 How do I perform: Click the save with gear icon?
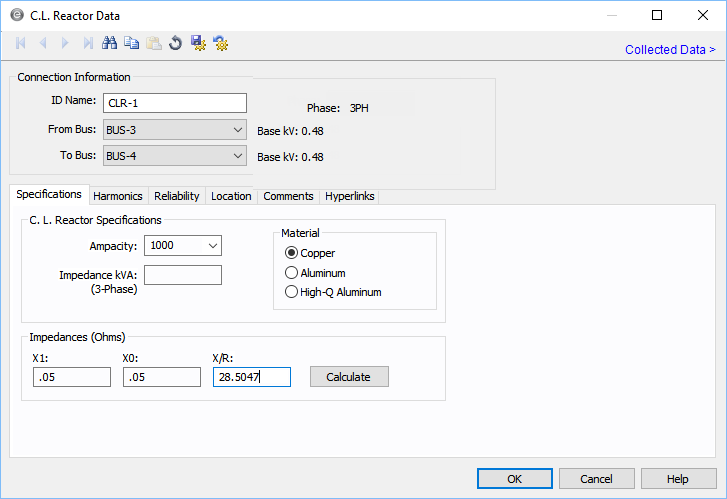(x=198, y=43)
